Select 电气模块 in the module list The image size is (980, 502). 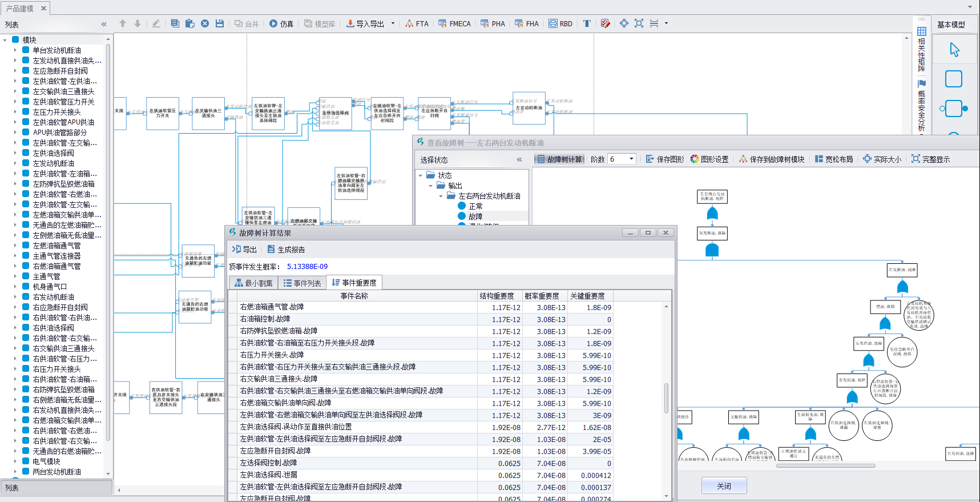(46, 461)
